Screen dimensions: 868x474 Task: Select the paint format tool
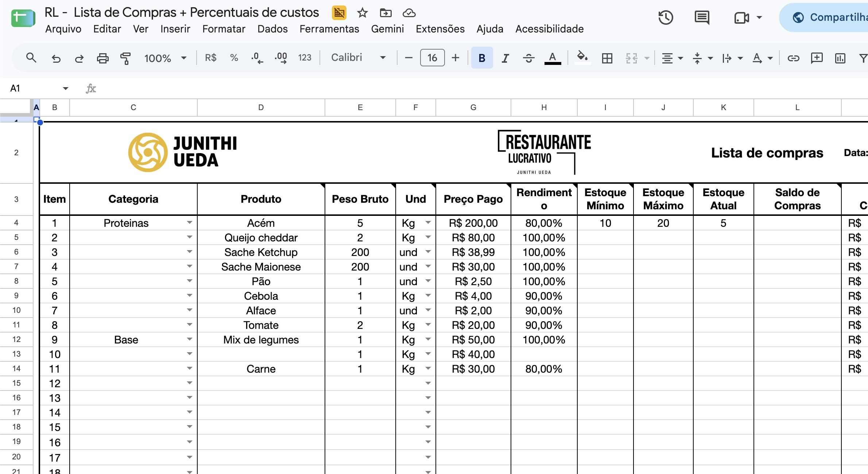tap(125, 58)
